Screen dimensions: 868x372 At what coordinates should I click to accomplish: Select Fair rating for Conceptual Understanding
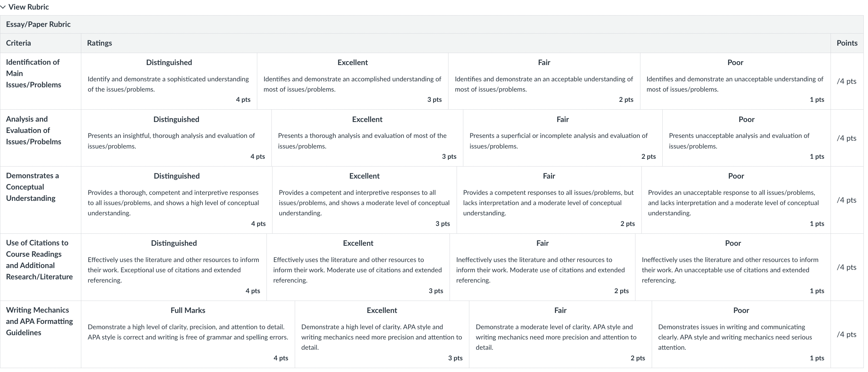click(549, 200)
